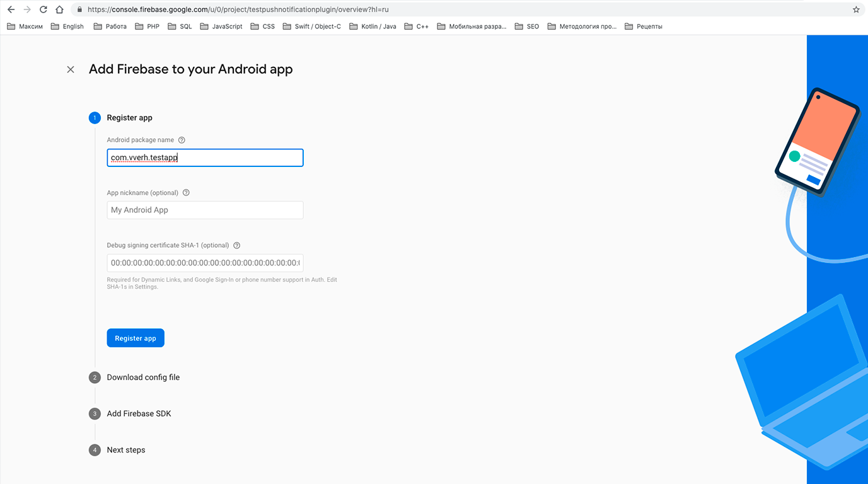Click the lock icon in address bar

pos(79,9)
